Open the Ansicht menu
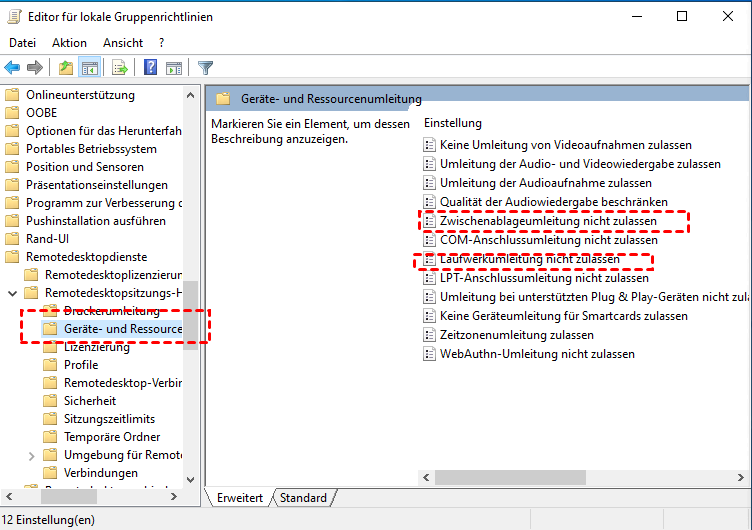Viewport: 752px width, 530px height. 123,43
